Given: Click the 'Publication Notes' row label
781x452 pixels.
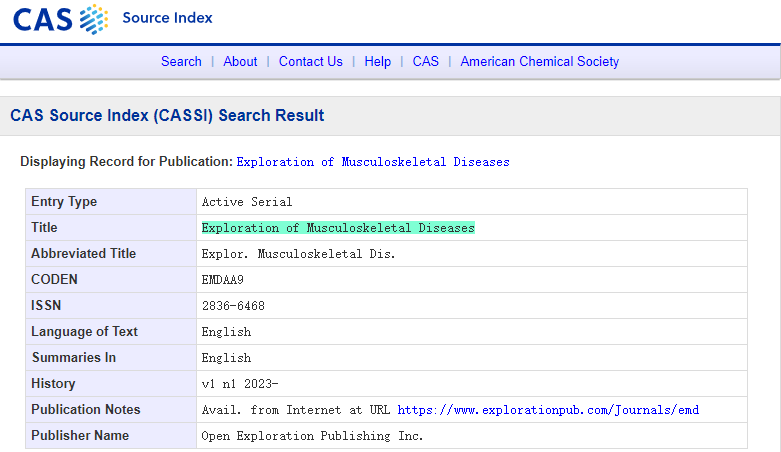Looking at the screenshot, I should tap(86, 410).
